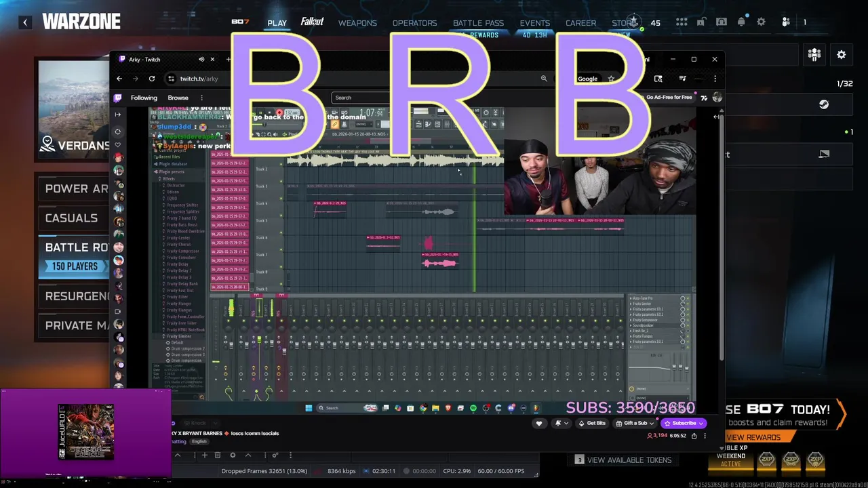Click the Twitch page vertical scrollbar
The height and width of the screenshot is (488, 868).
point(721,237)
